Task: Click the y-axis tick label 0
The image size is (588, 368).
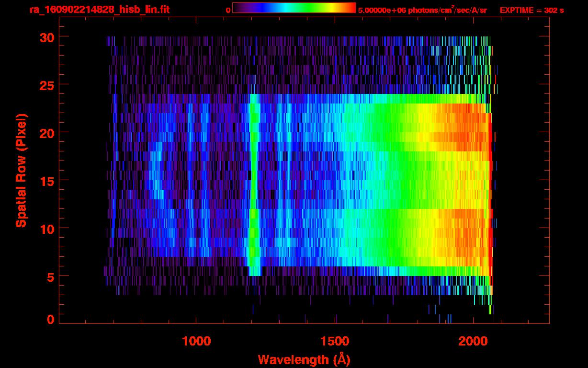Action: tap(51, 319)
